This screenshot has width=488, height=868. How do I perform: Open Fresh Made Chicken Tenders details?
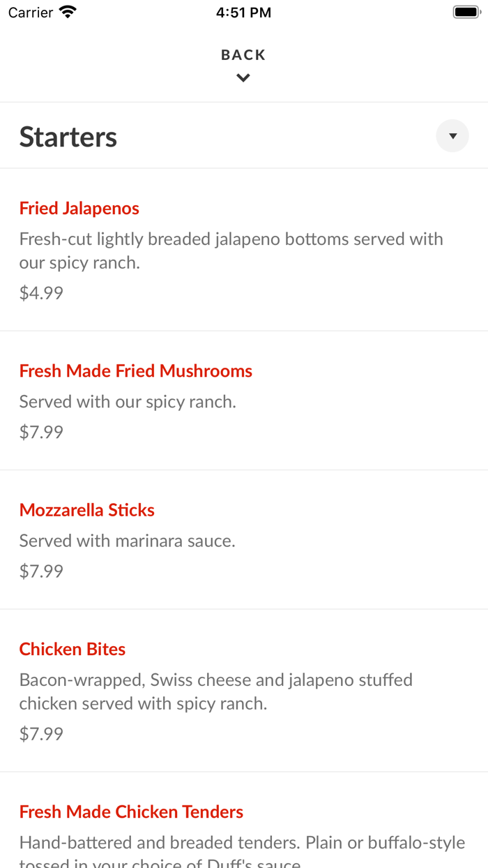[x=131, y=811]
